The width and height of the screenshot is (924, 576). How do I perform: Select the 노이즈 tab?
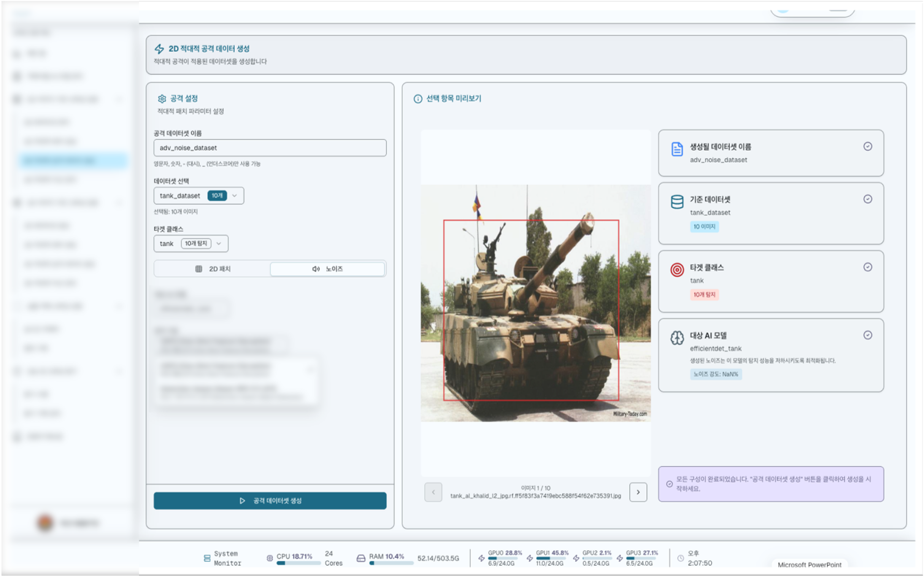327,269
